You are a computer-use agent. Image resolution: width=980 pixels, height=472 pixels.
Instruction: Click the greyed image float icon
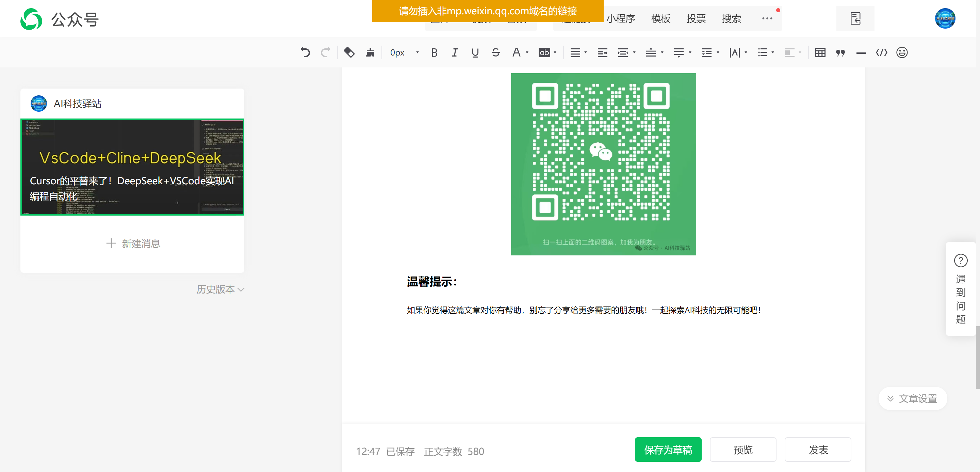click(790, 52)
